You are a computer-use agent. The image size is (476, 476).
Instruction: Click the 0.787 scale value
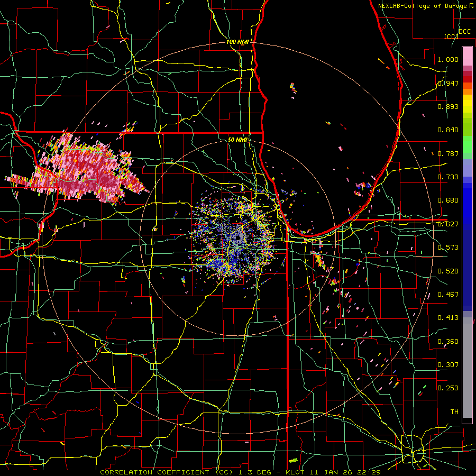[x=448, y=153]
